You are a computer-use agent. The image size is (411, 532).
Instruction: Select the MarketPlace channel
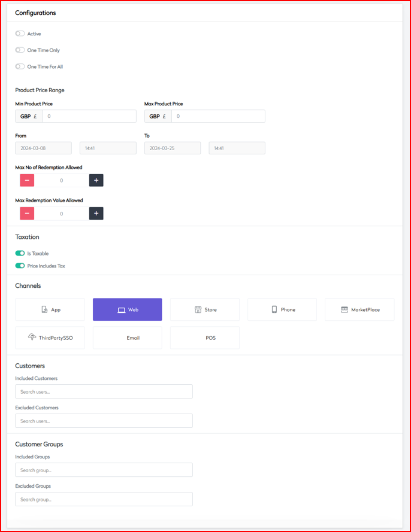tap(359, 309)
